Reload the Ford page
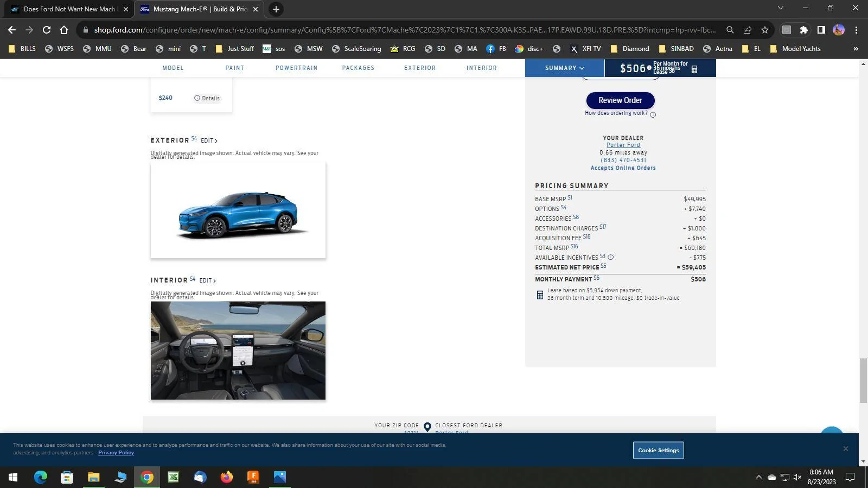 point(47,30)
